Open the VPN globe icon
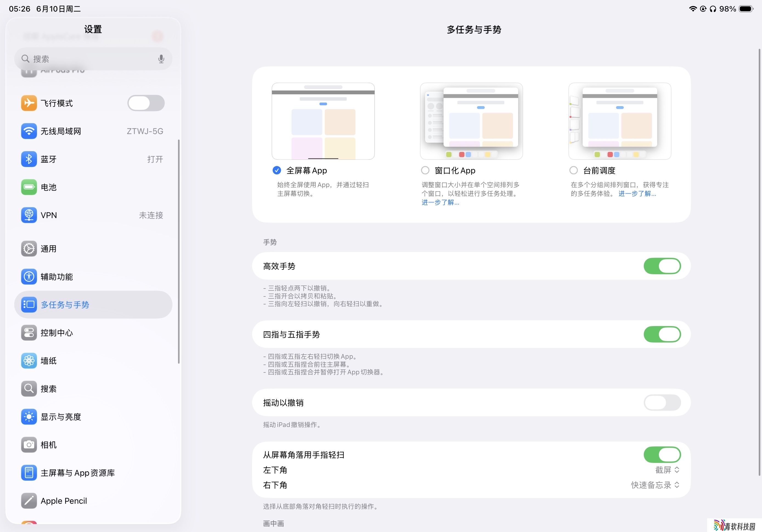 point(29,215)
